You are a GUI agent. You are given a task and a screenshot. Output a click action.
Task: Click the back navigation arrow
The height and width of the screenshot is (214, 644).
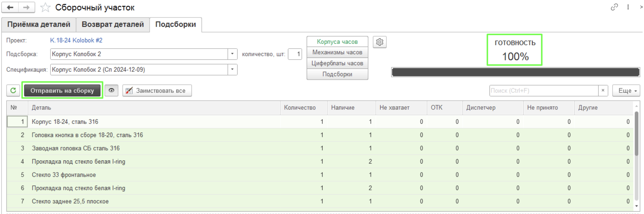(x=10, y=7)
